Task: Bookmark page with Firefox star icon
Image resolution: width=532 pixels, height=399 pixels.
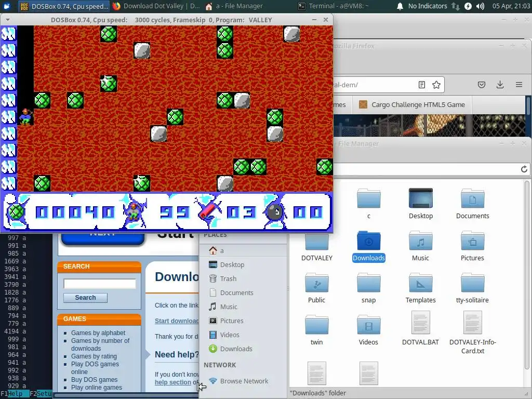Action: [436, 85]
